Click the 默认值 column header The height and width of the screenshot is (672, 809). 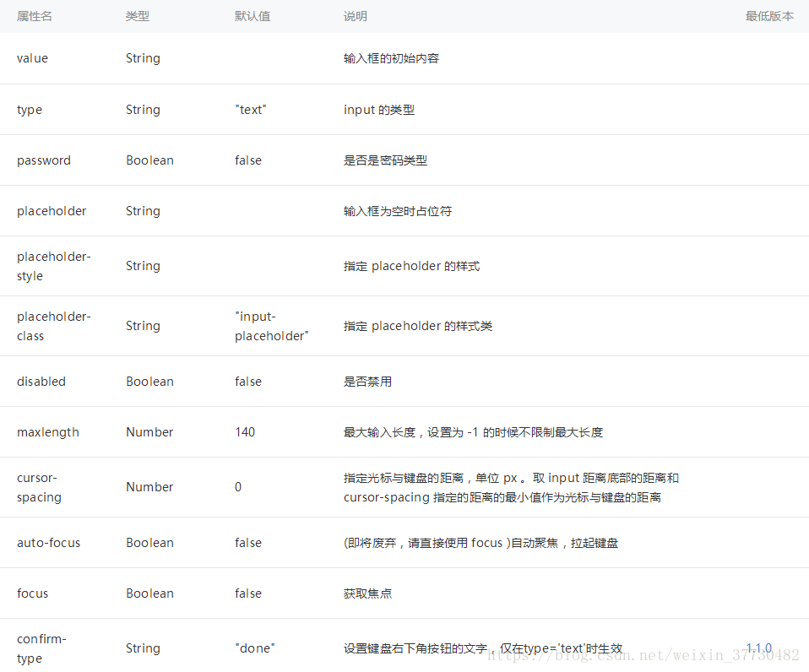tap(252, 17)
